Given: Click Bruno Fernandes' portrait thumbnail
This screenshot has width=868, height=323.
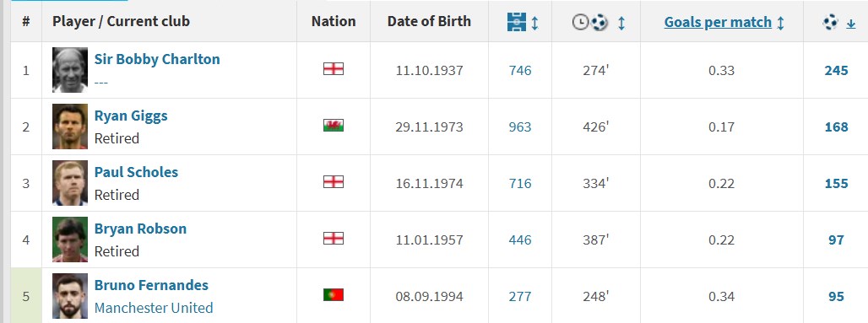Looking at the screenshot, I should pos(70,295).
